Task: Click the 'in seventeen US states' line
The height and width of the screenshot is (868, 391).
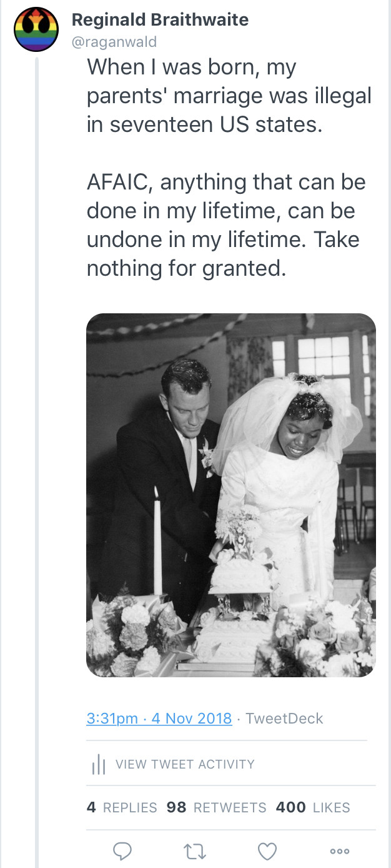Action: pyautogui.click(x=204, y=124)
